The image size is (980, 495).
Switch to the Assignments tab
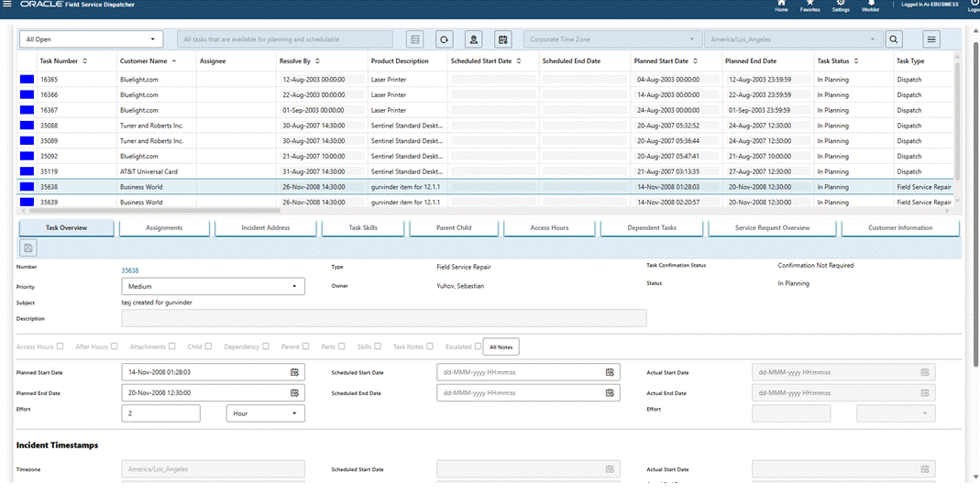click(164, 228)
